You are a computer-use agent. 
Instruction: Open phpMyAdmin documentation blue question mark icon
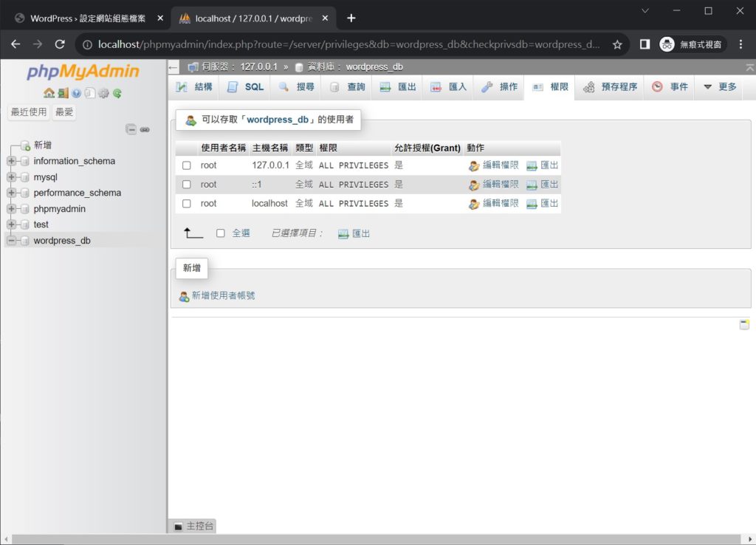pos(76,93)
